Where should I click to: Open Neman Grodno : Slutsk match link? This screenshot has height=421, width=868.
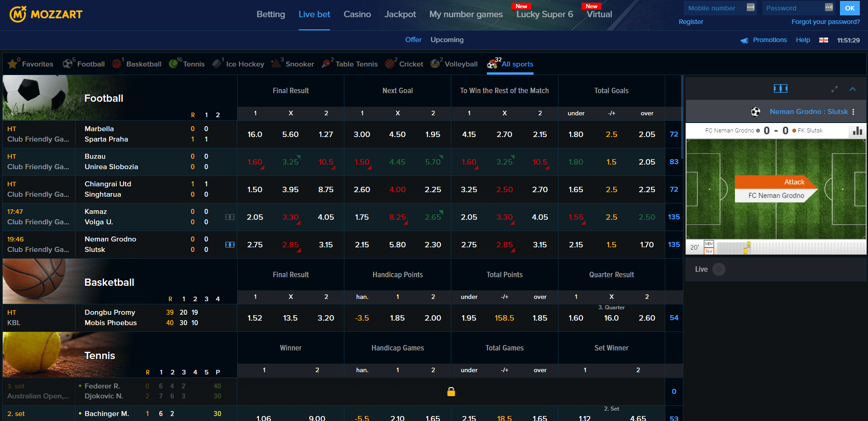(x=809, y=112)
